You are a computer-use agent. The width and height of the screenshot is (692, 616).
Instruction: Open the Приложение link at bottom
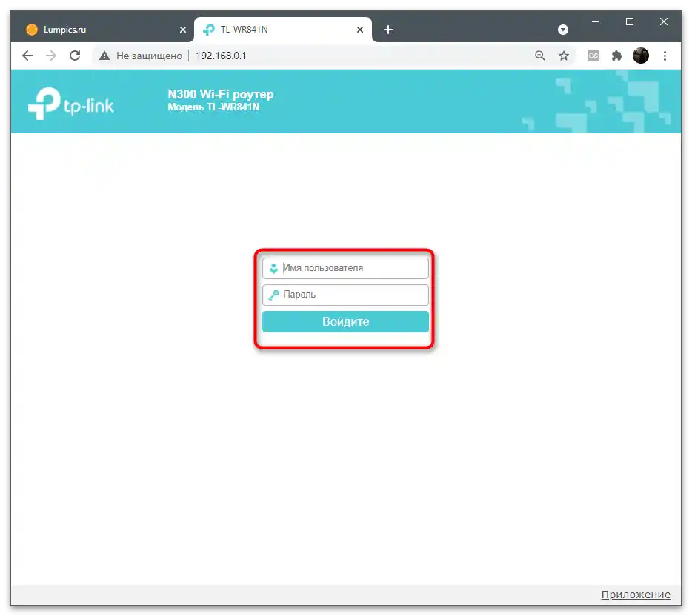click(x=636, y=595)
